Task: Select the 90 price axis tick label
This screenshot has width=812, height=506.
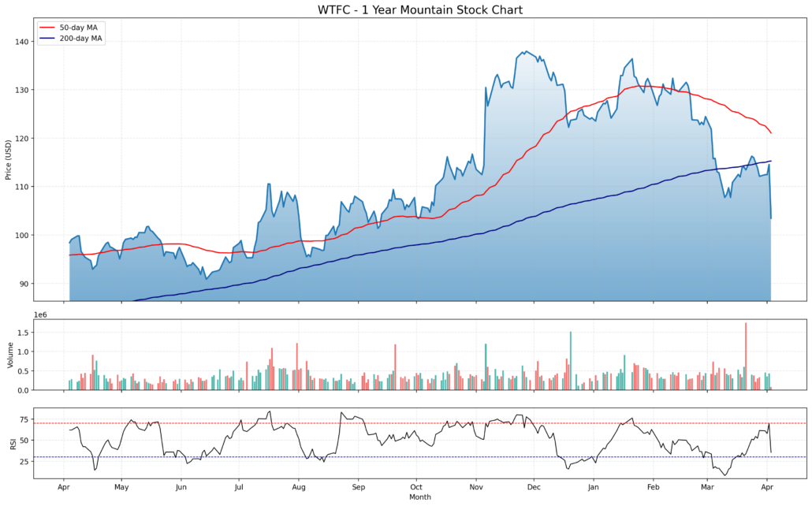Action: [x=24, y=284]
